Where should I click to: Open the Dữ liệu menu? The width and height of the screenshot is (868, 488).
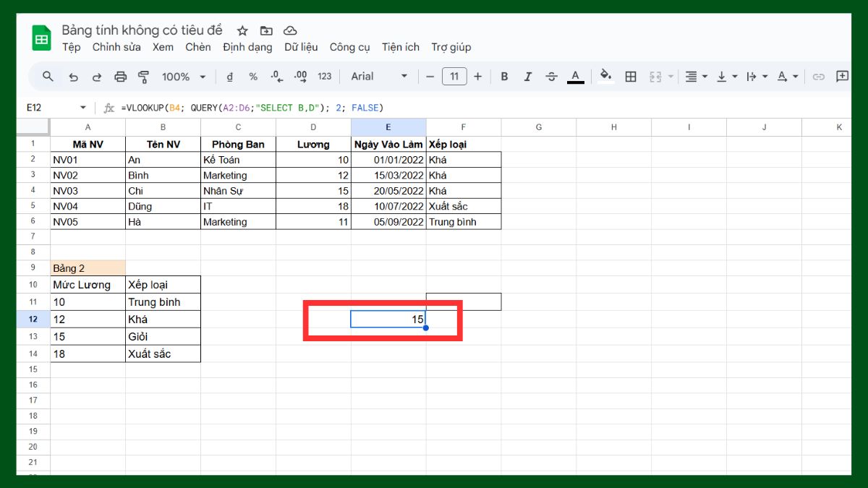point(300,47)
